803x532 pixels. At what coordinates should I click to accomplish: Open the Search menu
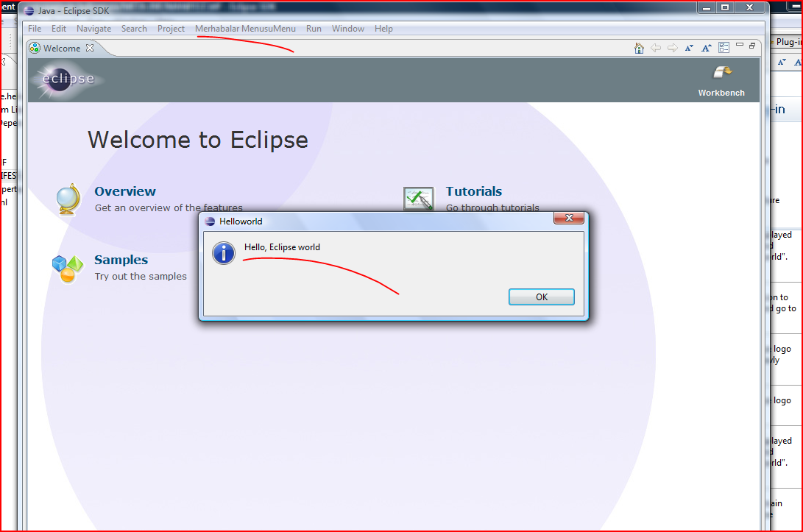coord(134,29)
